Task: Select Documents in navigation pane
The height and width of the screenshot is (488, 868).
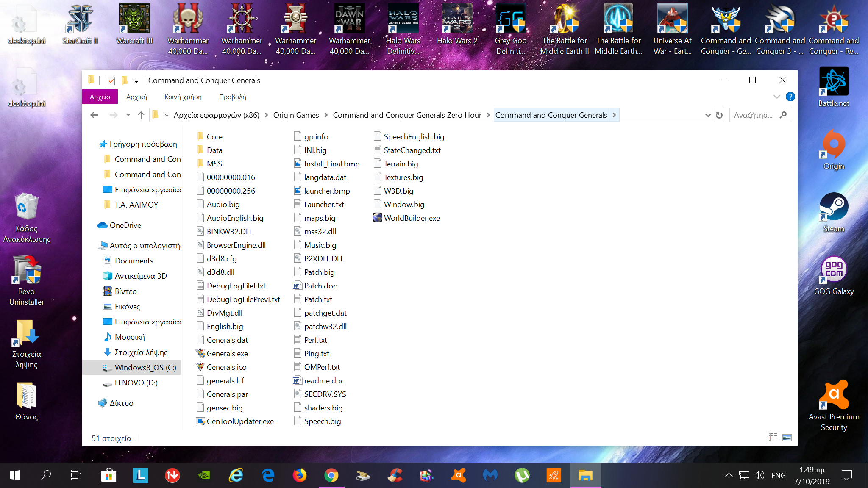Action: click(129, 261)
